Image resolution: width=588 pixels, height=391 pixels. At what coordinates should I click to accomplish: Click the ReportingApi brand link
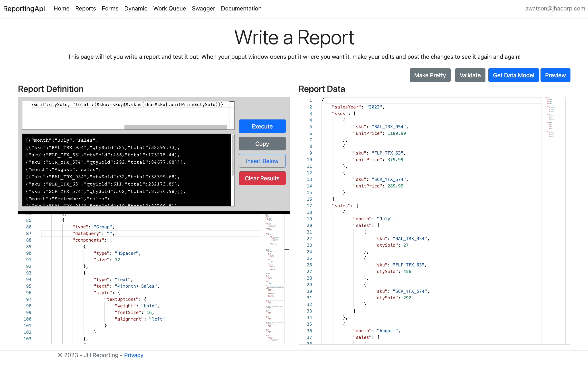24,9
